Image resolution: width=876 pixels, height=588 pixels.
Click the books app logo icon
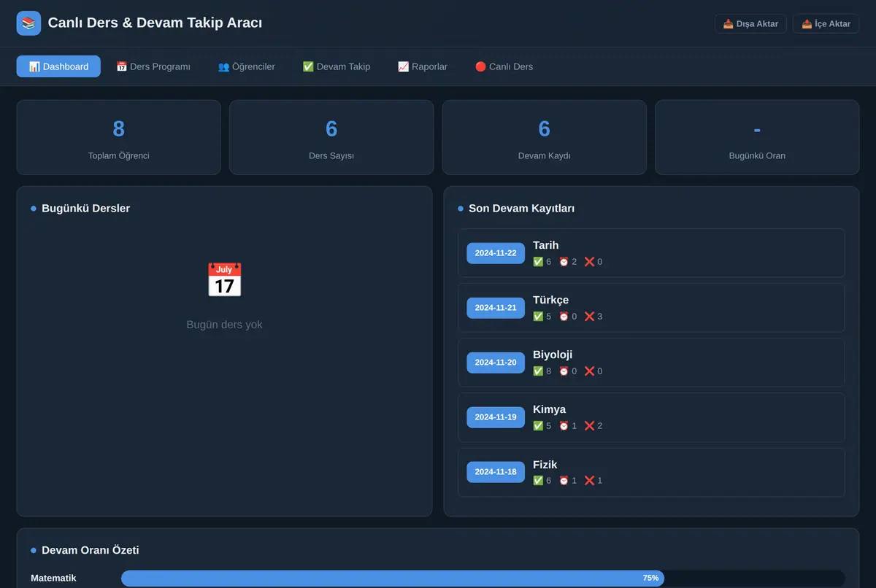(x=28, y=23)
